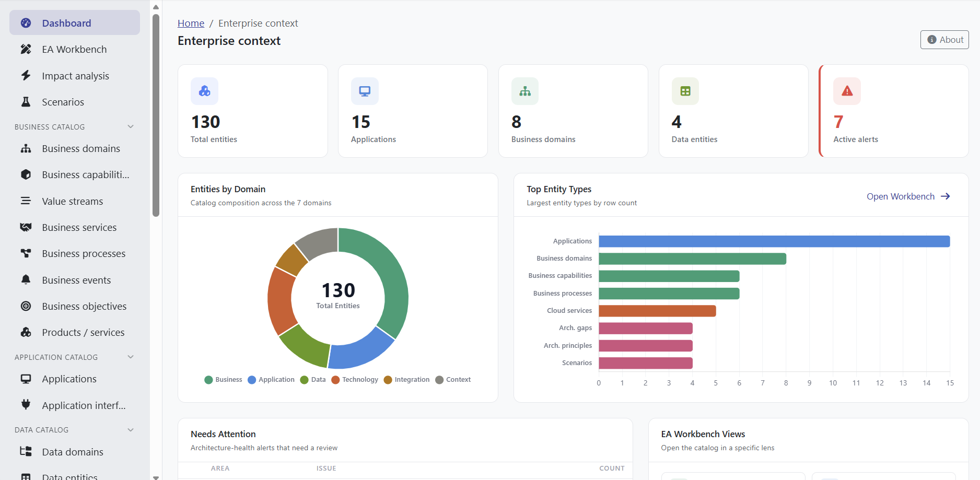Collapse the Data Catalog section chevron
Viewport: 980px width, 480px height.
[x=131, y=429]
